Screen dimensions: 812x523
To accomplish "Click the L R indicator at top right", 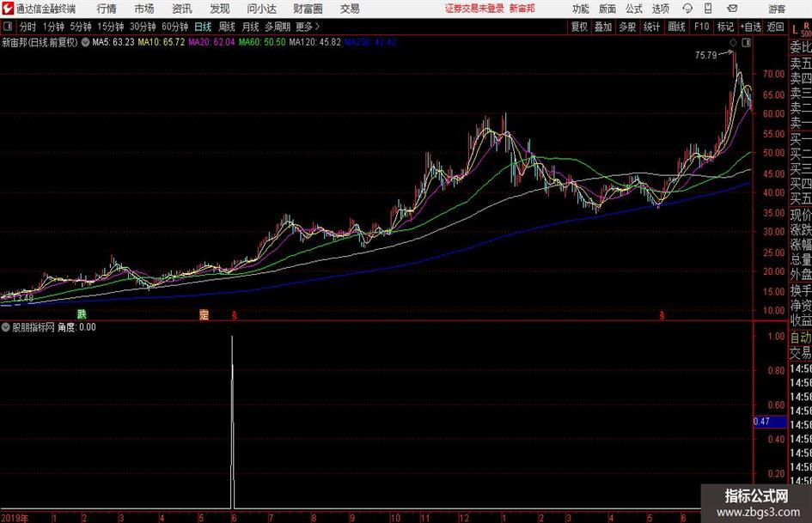I will click(801, 29).
